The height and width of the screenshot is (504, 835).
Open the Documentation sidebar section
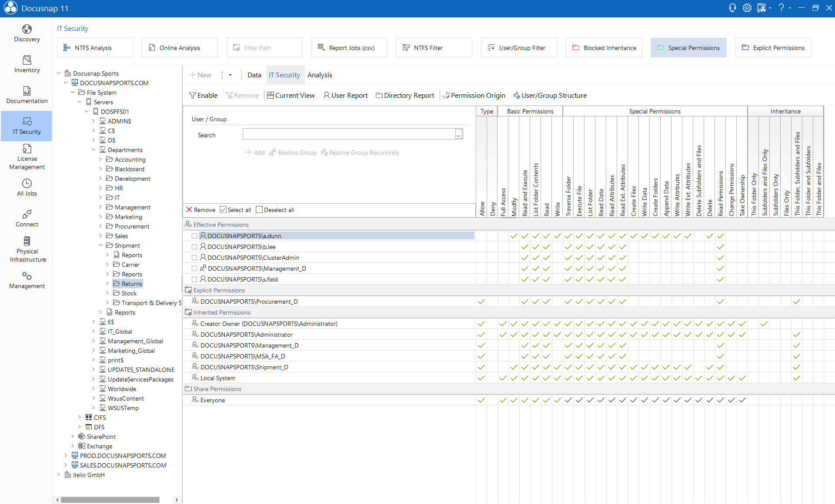(27, 95)
